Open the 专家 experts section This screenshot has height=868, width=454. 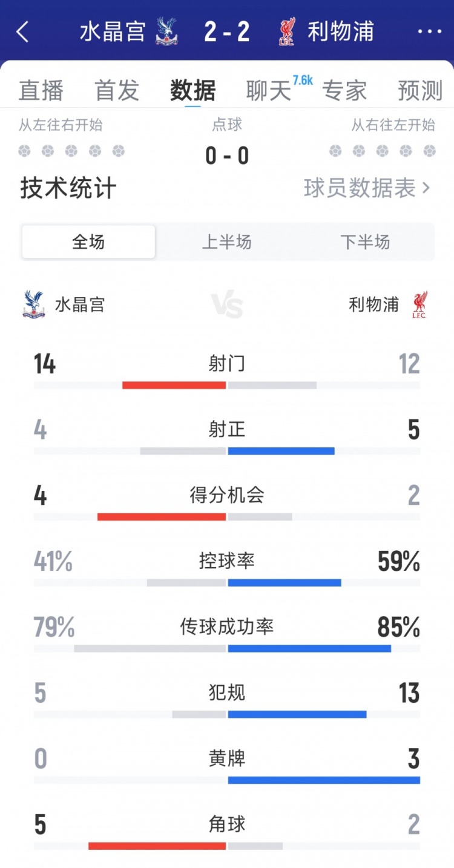344,90
